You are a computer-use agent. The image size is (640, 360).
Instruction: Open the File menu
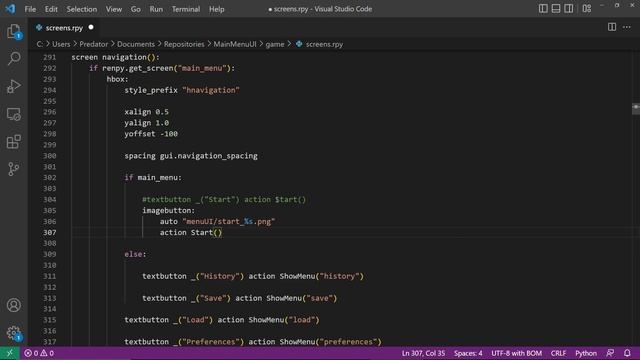tap(30, 9)
